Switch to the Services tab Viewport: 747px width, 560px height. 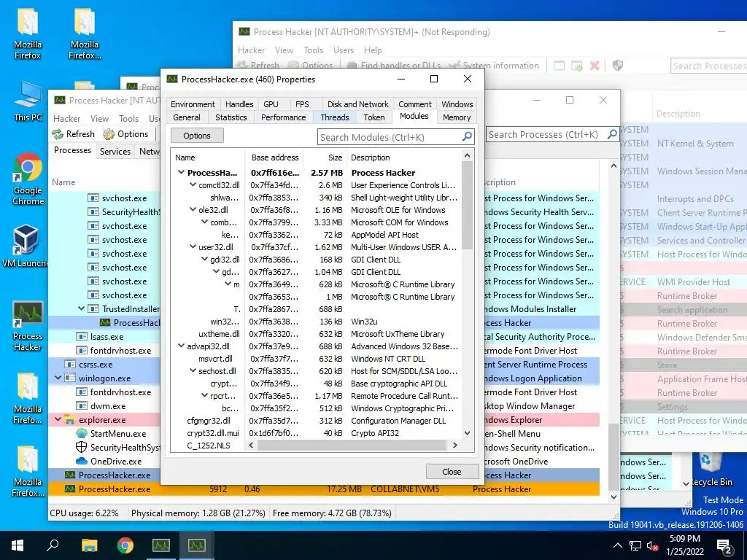point(115,152)
